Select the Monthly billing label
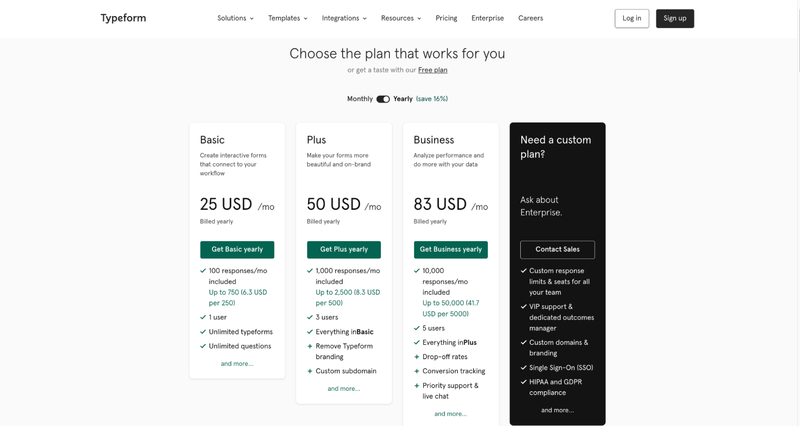Image resolution: width=800 pixels, height=426 pixels. pyautogui.click(x=360, y=99)
